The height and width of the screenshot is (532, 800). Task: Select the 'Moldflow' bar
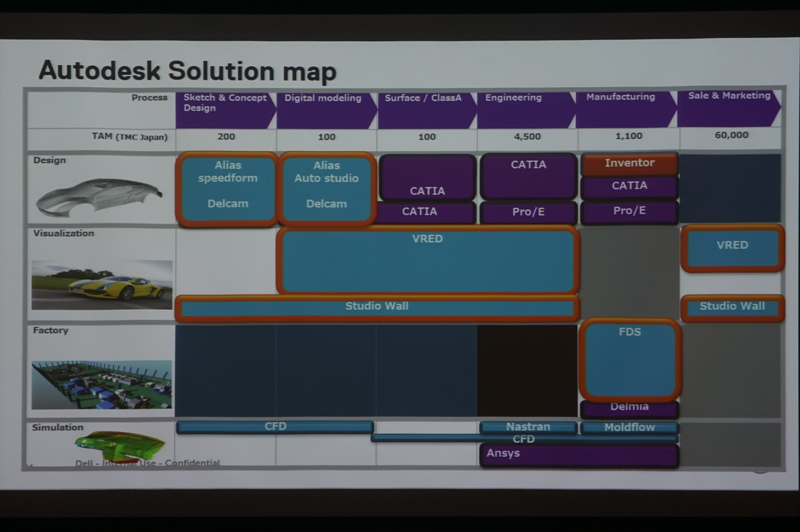[629, 427]
